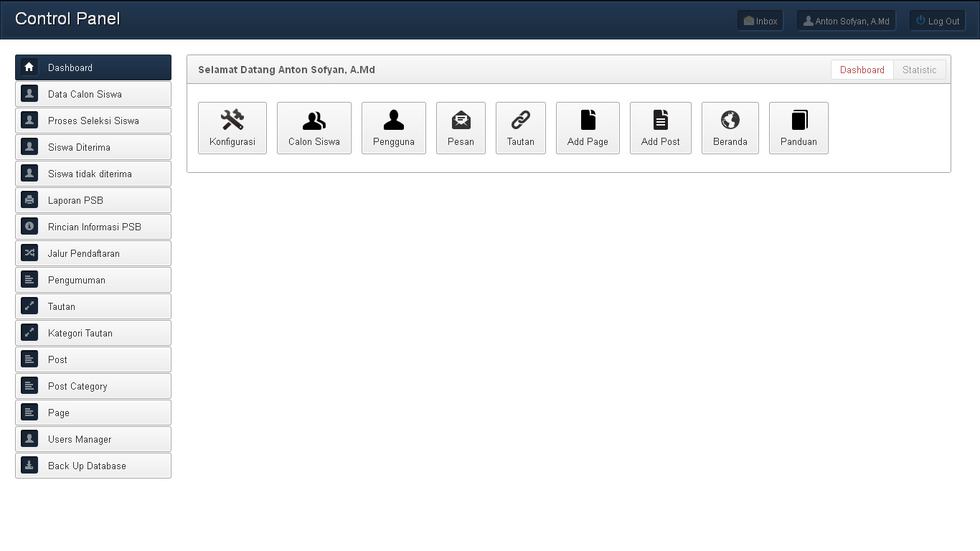Switch to the Statistic tab
Image resolution: width=980 pixels, height=551 pixels.
(919, 70)
